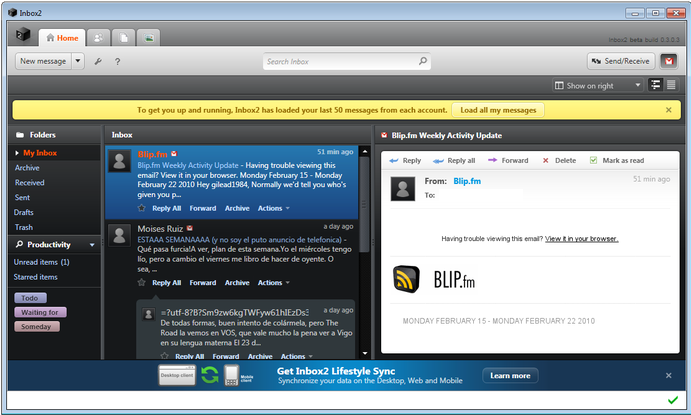The width and height of the screenshot is (691, 415).
Task: Expand the My Inbox arrow
Action: pos(17,153)
